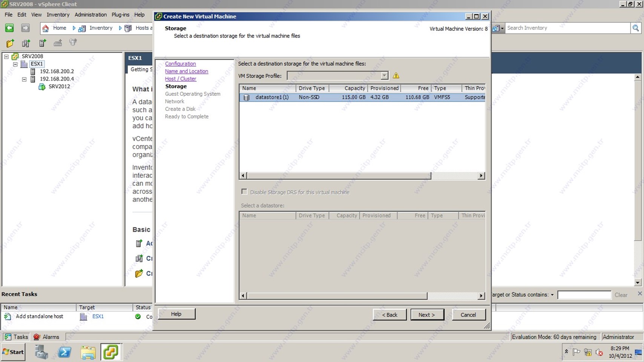Click the Tasks checklist icon in status bar
644x362 pixels.
8,337
